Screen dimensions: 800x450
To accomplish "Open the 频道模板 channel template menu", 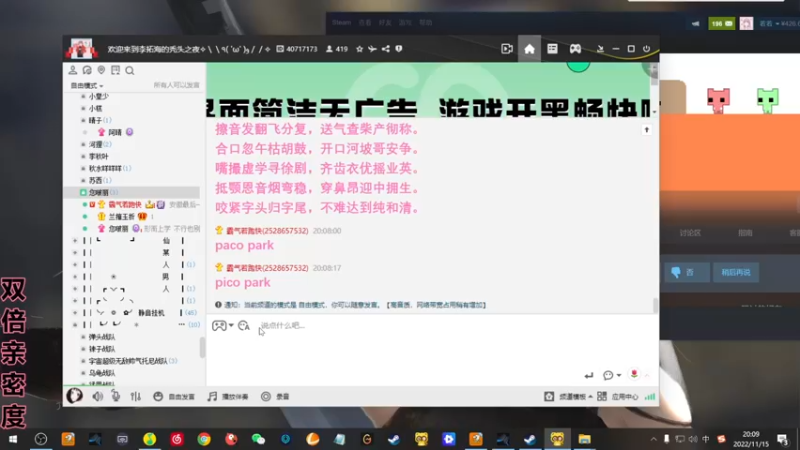I will click(568, 396).
